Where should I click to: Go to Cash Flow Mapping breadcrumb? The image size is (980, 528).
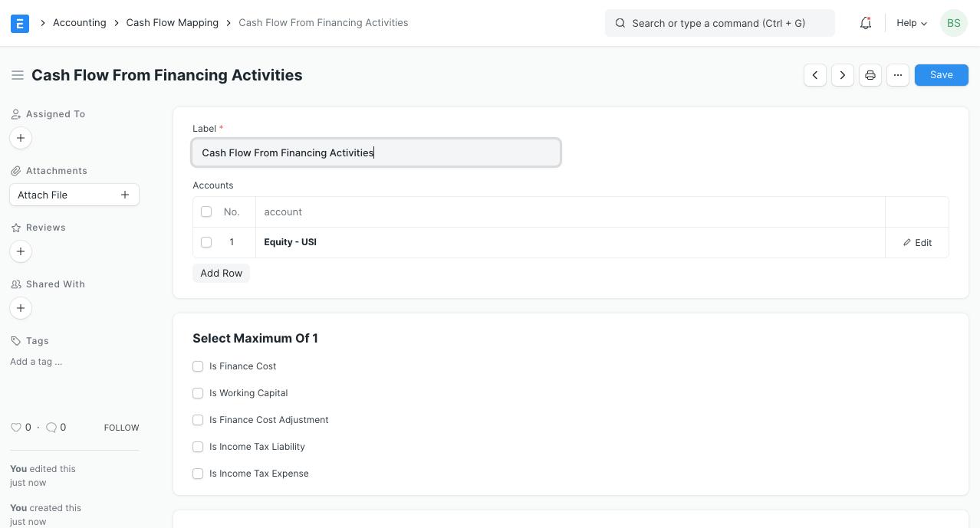pyautogui.click(x=173, y=23)
